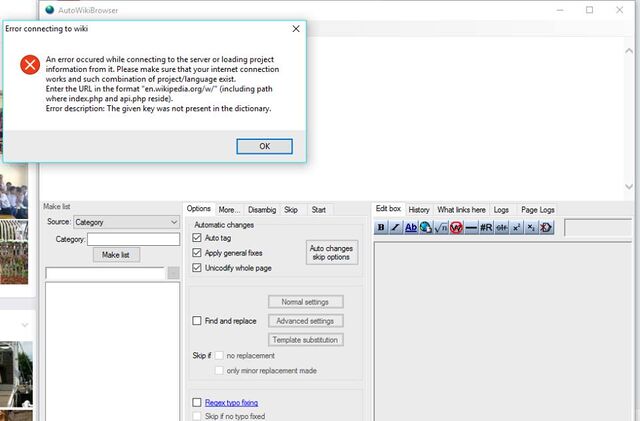The height and width of the screenshot is (421, 640).
Task: Insert external link with globe icon
Action: click(426, 227)
